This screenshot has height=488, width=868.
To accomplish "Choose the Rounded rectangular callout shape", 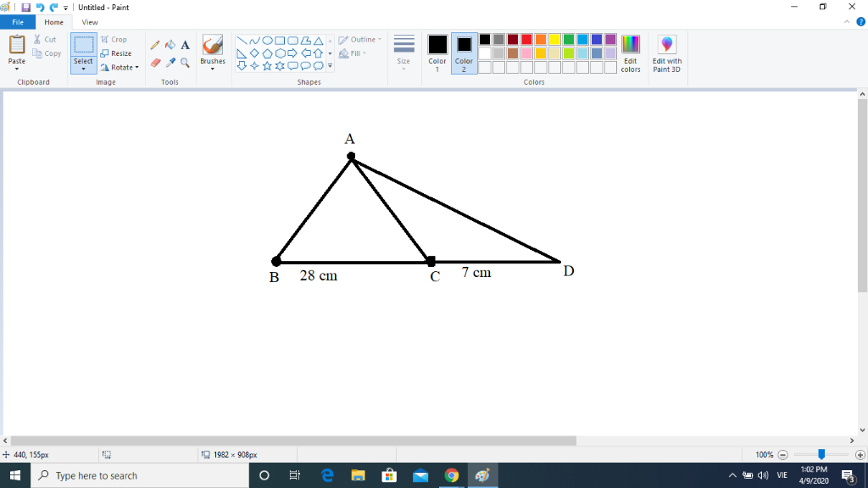I will 292,66.
